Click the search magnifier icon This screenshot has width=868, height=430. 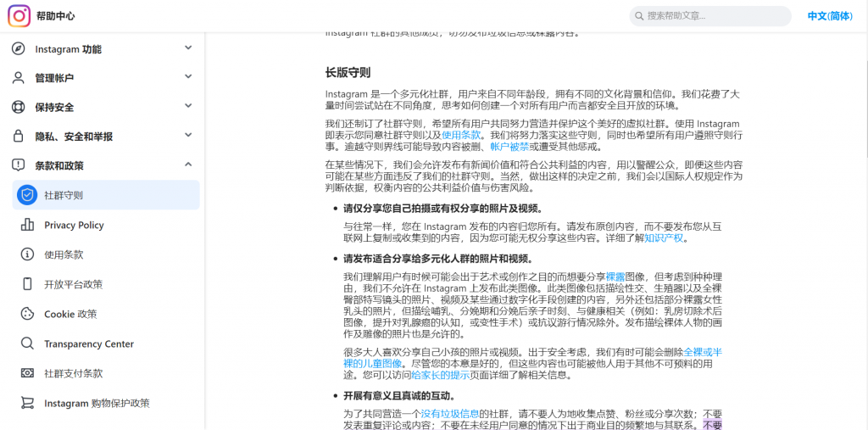[x=639, y=16]
